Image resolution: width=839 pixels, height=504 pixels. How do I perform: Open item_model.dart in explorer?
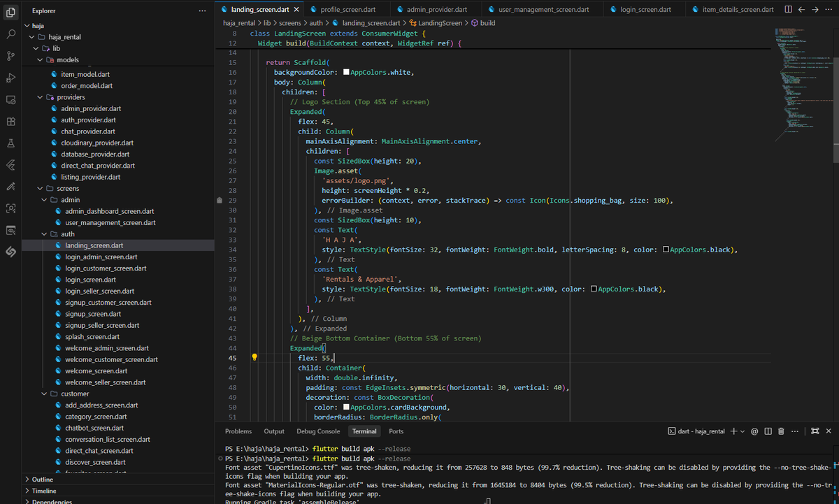point(85,74)
